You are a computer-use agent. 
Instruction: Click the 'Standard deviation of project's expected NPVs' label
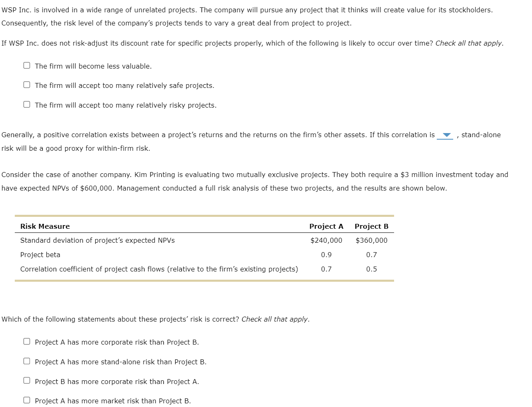coord(98,240)
